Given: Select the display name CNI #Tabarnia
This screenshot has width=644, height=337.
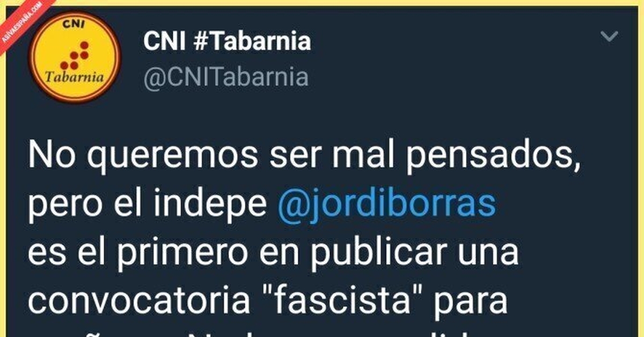Looking at the screenshot, I should pos(227,42).
